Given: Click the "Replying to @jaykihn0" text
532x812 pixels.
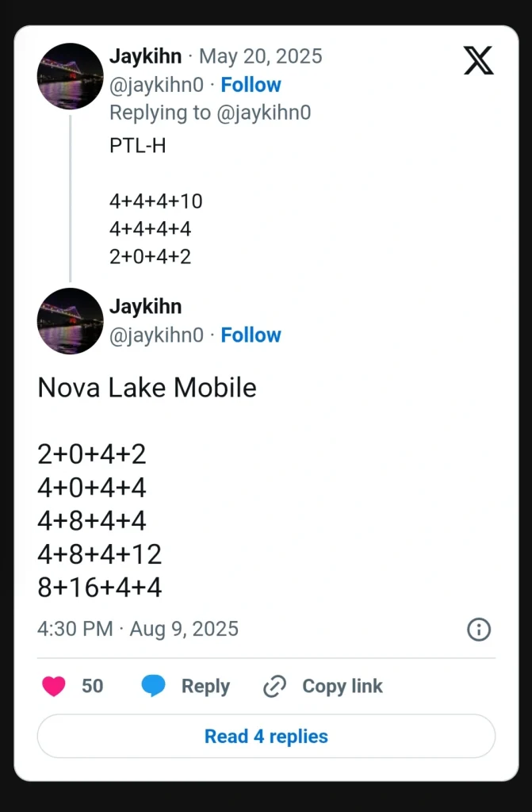Looking at the screenshot, I should tap(210, 113).
